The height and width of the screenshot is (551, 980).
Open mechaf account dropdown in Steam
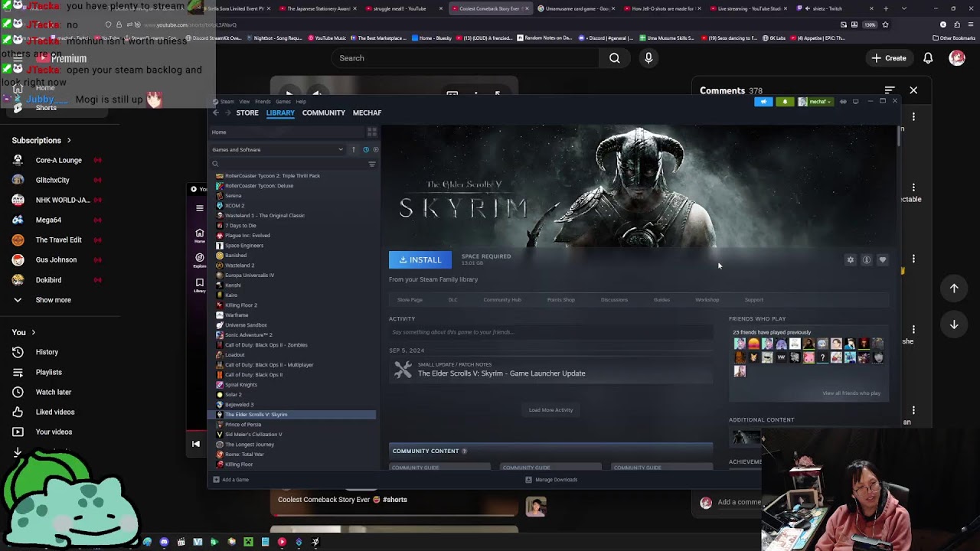tap(815, 101)
